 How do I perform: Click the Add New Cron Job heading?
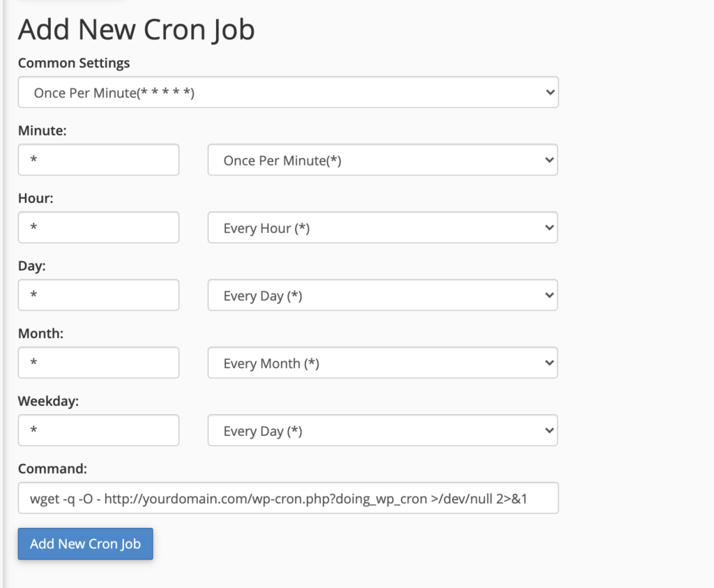click(x=136, y=30)
